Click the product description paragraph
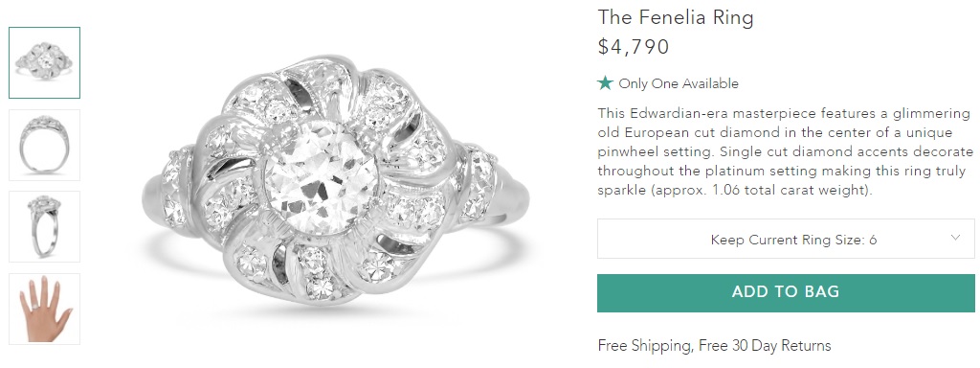This screenshot has height=368, width=980. [x=786, y=152]
